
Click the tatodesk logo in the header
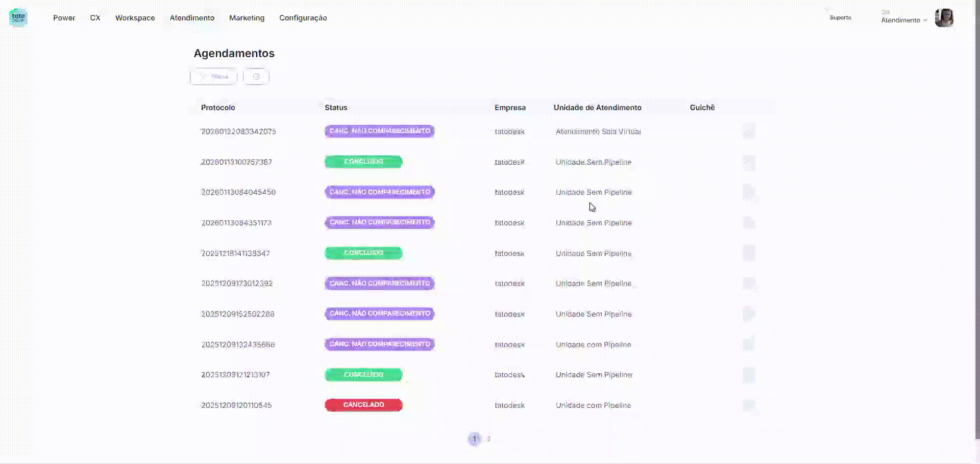18,17
